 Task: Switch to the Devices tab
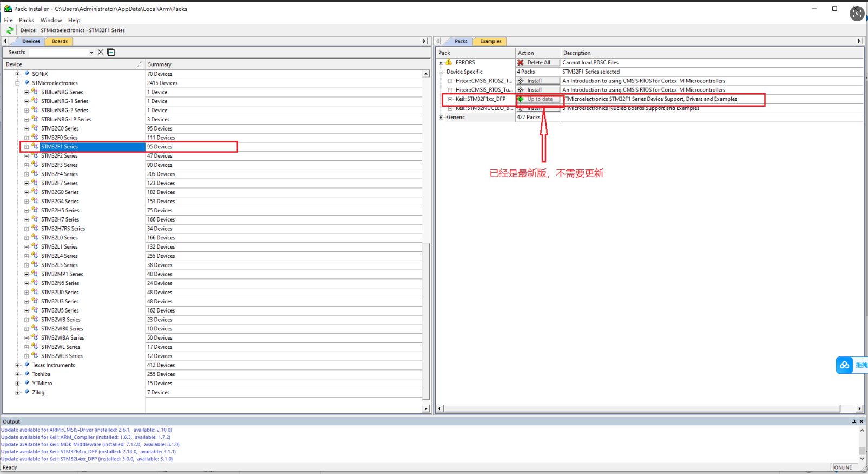tap(31, 41)
